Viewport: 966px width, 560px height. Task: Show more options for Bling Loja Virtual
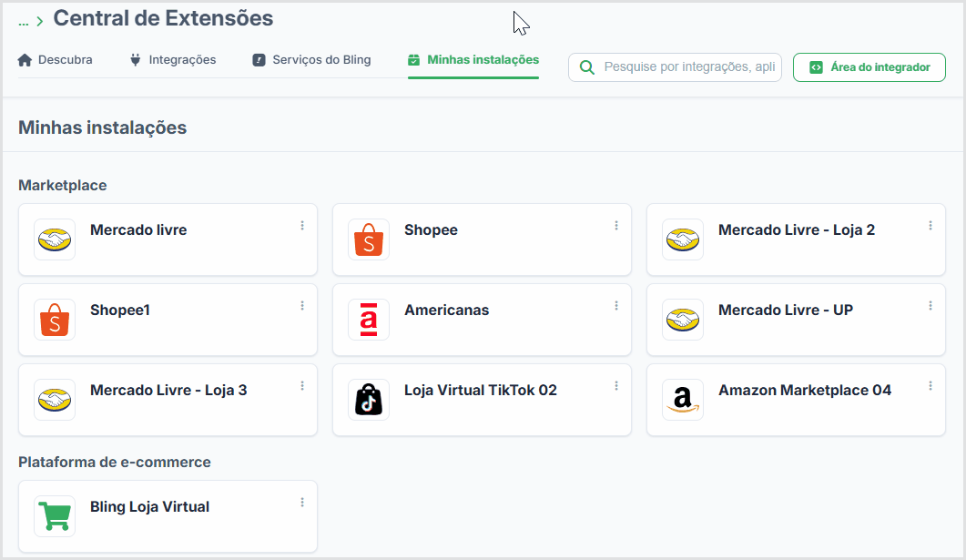click(302, 503)
